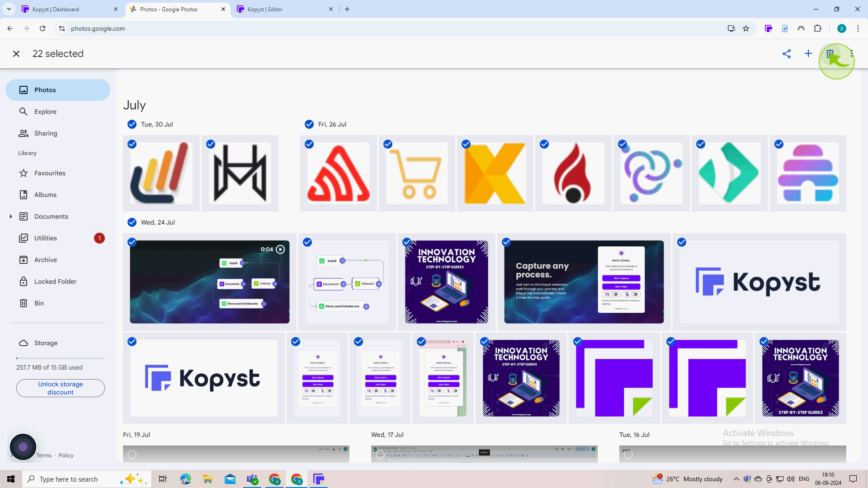
Task: Uncheck the shopping cart logo photo
Action: (x=388, y=144)
